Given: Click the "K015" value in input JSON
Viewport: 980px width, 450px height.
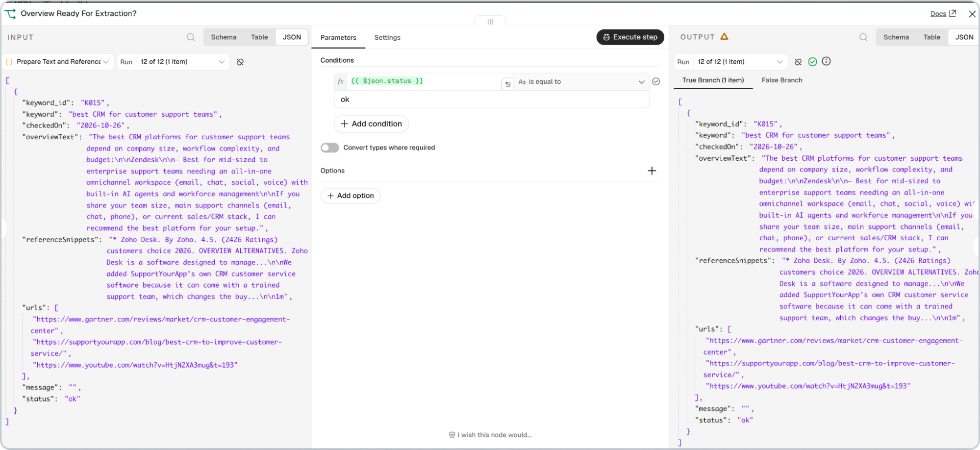Looking at the screenshot, I should [93, 103].
